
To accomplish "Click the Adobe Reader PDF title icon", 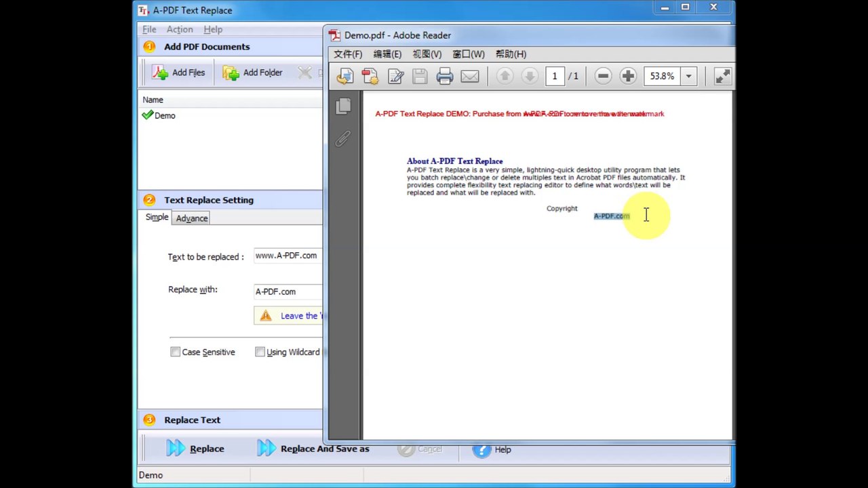I will point(334,35).
